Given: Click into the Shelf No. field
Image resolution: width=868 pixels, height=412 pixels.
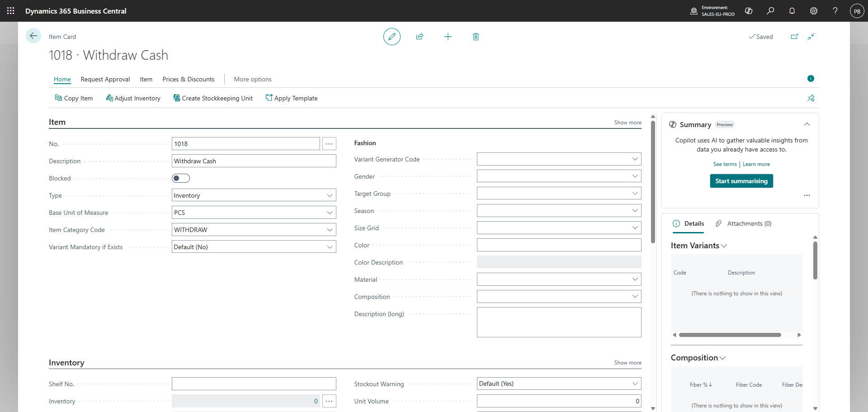Looking at the screenshot, I should (254, 384).
